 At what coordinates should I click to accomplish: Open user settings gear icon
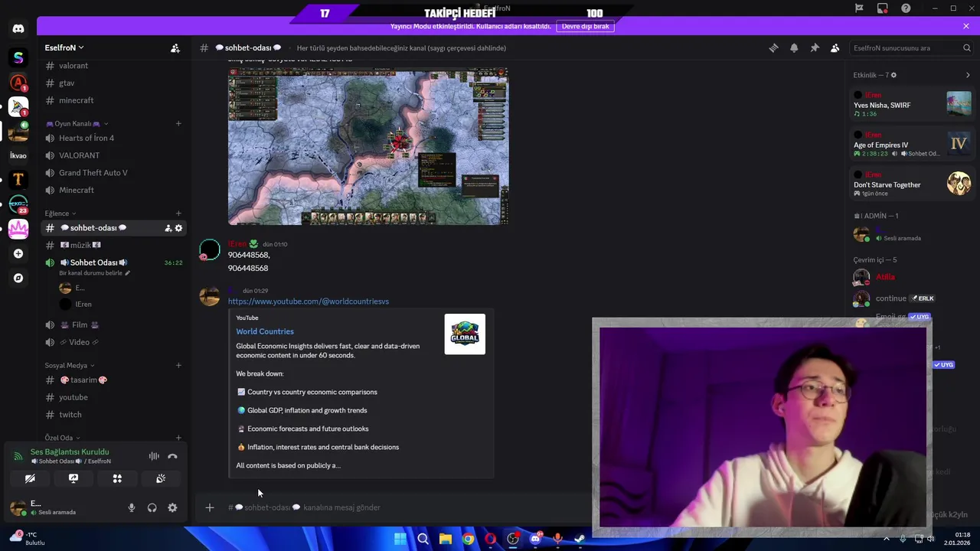tap(172, 507)
